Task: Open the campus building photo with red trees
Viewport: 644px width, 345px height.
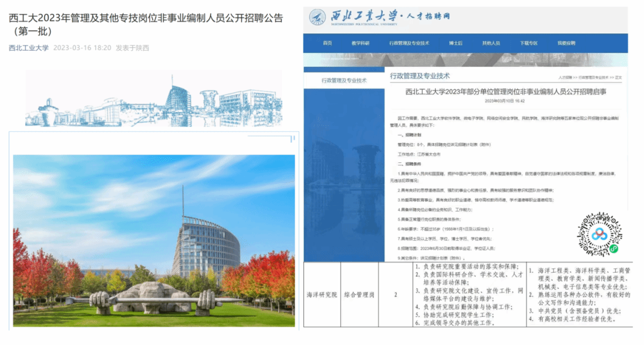Action: [154, 241]
